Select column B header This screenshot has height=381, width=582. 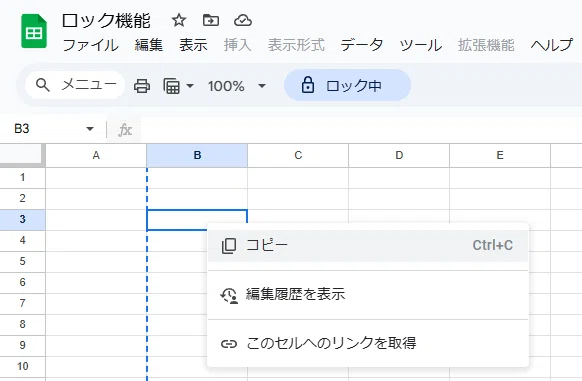pyautogui.click(x=197, y=156)
